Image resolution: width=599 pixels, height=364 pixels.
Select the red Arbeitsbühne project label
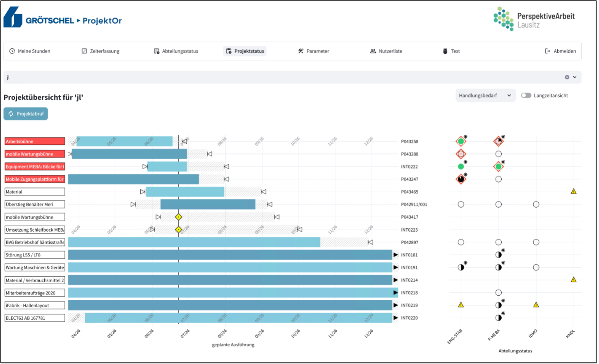tap(35, 141)
